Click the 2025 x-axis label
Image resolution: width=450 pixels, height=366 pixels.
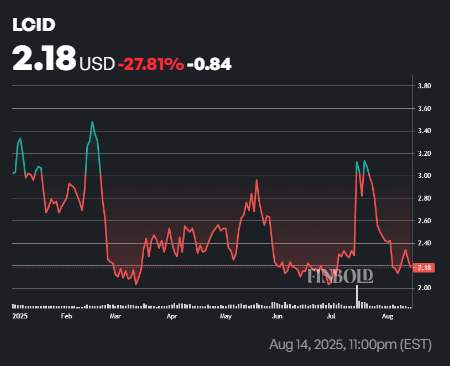click(20, 316)
